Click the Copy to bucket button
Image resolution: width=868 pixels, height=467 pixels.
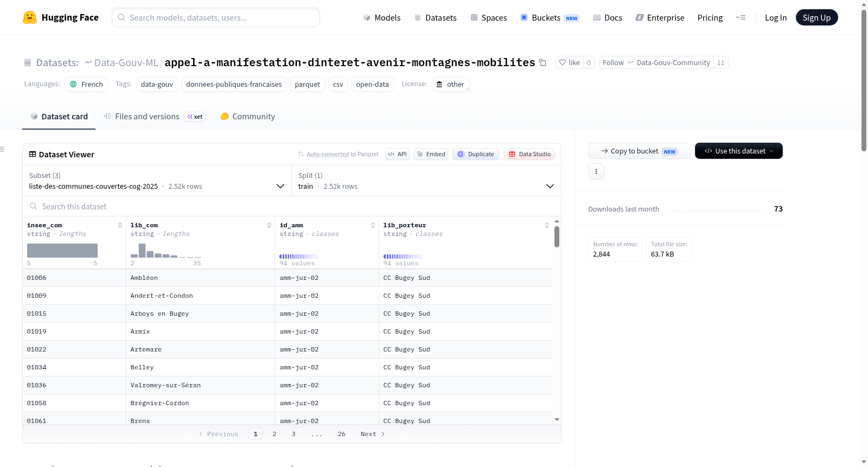pos(639,151)
